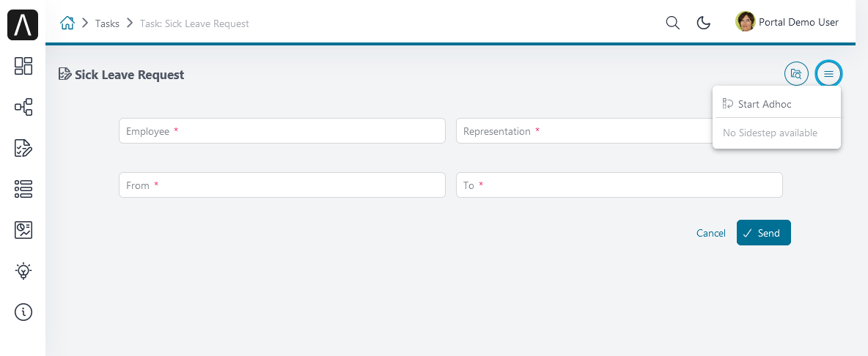Screen dimensions: 868x356
Task: Open the Statistics sidebar icon
Action: point(23,230)
